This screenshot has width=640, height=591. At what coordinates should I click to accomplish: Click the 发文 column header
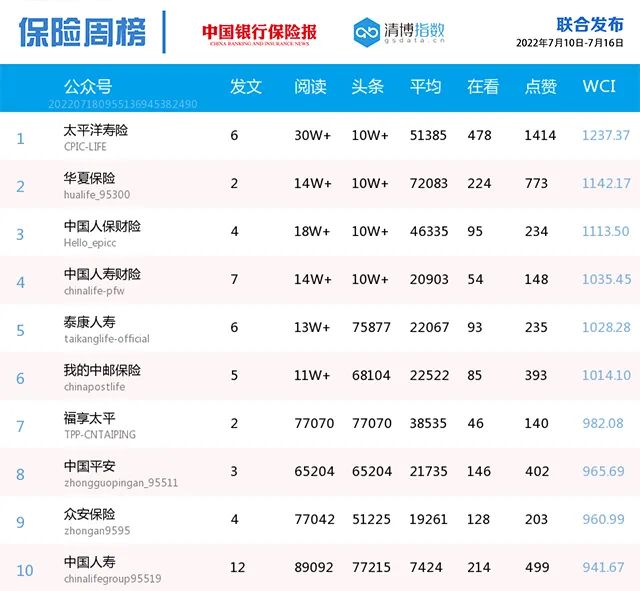tap(246, 87)
